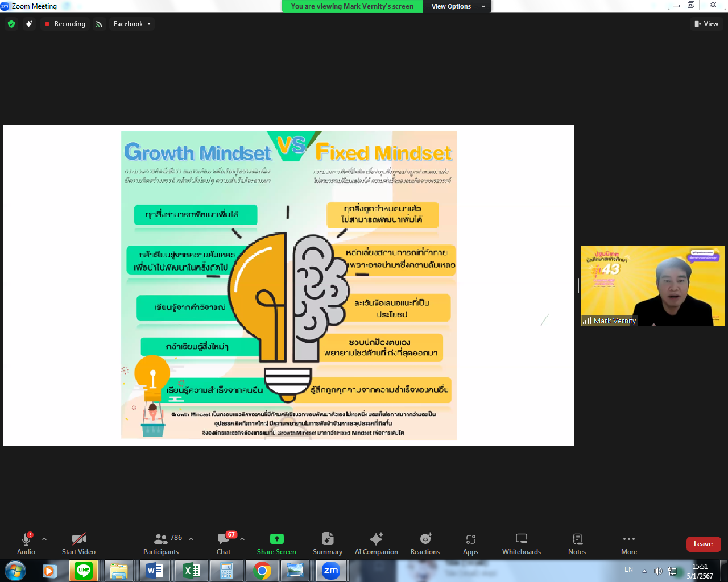The width and height of the screenshot is (728, 582).
Task: Select Mark Vernity's video thumbnail
Action: [652, 286]
